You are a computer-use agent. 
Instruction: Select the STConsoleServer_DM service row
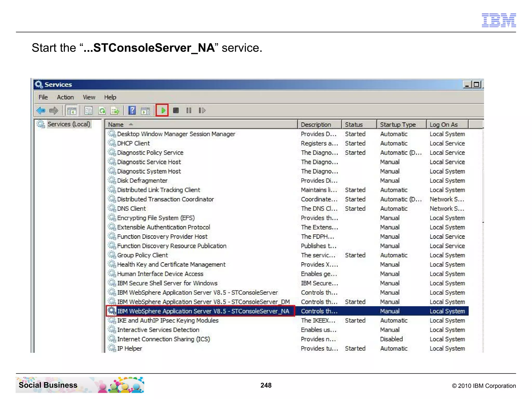tap(287, 302)
